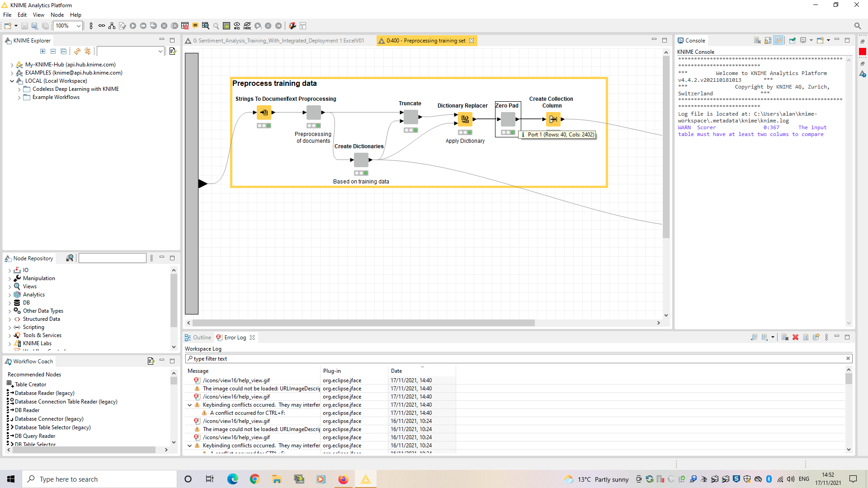
Task: Open the Display Selected Console dropdown arrow
Action: tap(811, 40)
